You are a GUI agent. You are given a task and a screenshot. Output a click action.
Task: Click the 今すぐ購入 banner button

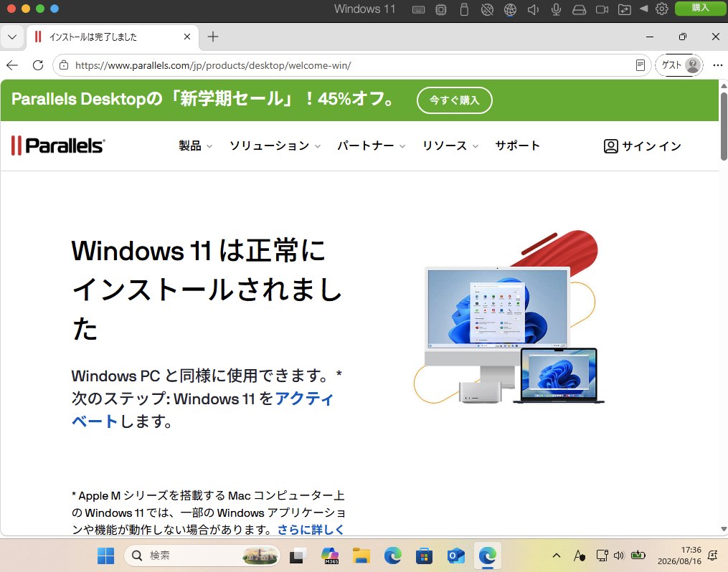454,100
